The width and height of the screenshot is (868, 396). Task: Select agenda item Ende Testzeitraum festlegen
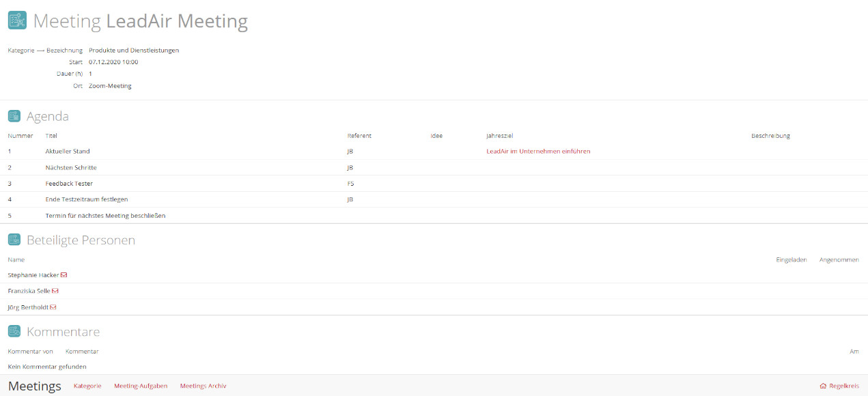tap(87, 199)
